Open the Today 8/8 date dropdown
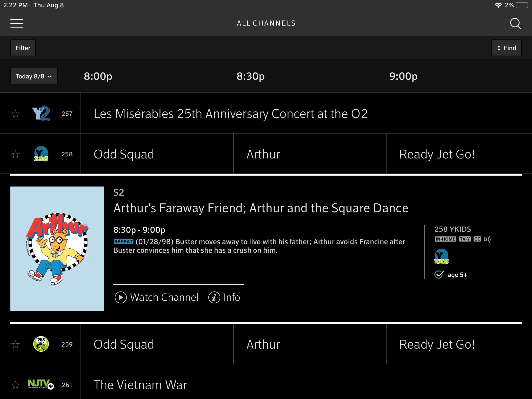The image size is (532, 399). tap(34, 76)
